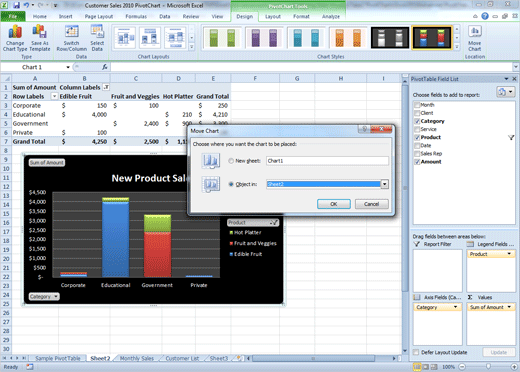Click the macro record status icon
520x372 pixels.
pos(30,367)
